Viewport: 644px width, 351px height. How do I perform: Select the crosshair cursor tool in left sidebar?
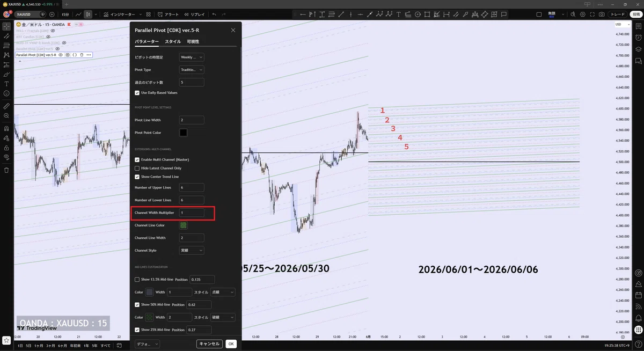click(x=6, y=26)
